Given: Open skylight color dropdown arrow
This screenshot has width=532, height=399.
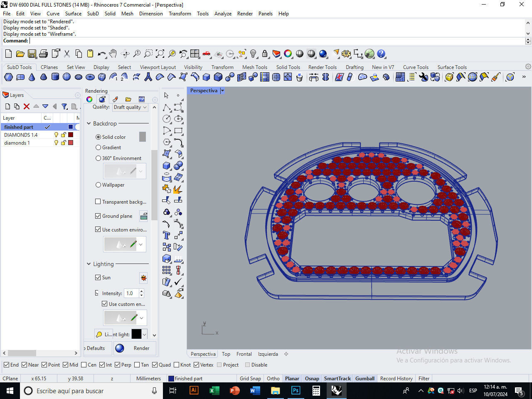Looking at the screenshot, I should [144, 334].
